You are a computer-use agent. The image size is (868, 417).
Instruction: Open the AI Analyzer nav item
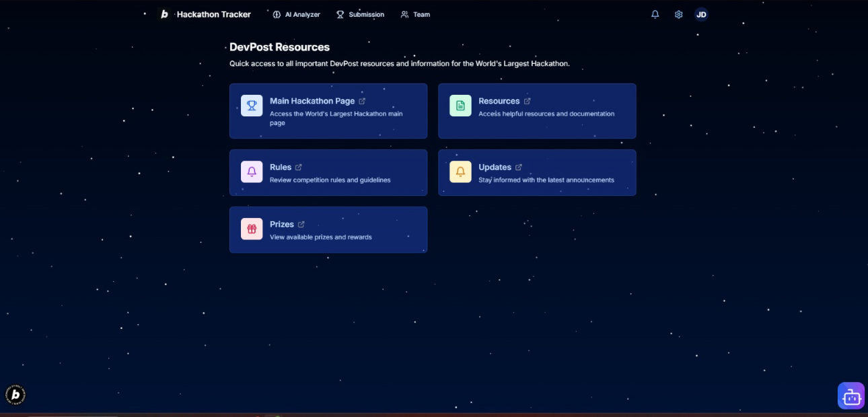[296, 14]
